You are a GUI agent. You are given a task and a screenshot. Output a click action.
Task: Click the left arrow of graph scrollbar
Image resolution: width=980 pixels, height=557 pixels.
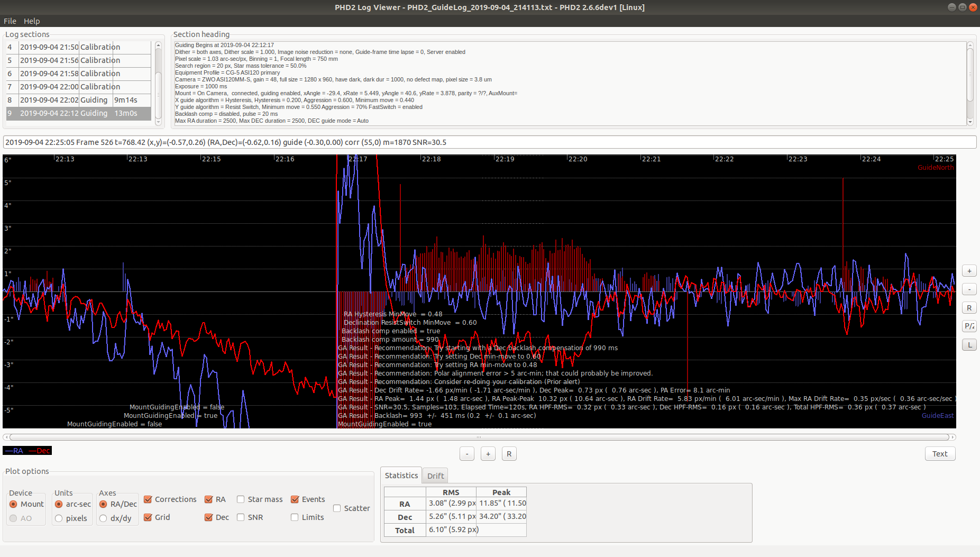[x=5, y=437]
